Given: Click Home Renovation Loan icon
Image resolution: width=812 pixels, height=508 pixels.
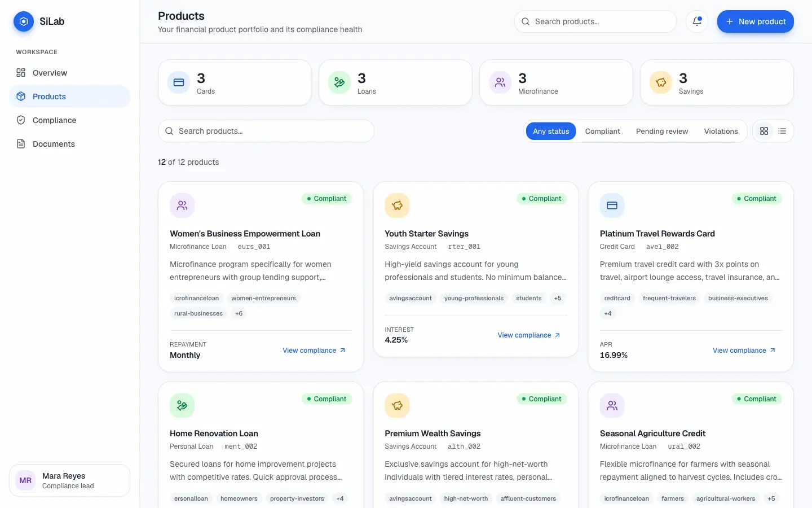Looking at the screenshot, I should (182, 405).
